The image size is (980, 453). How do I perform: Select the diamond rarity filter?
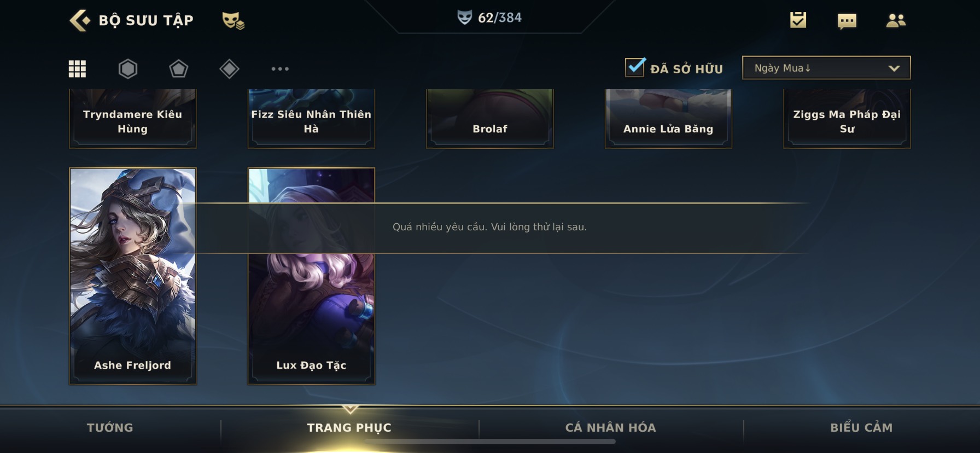point(229,69)
